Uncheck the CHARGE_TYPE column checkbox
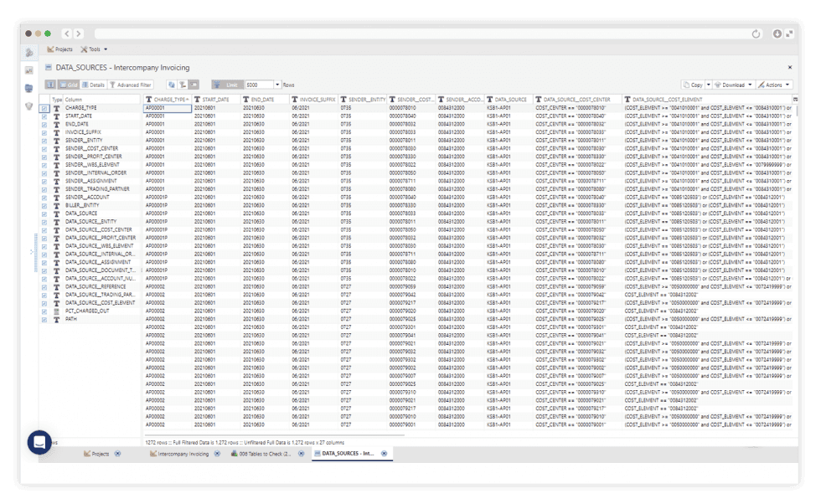Image resolution: width=821 pixels, height=504 pixels. point(44,108)
